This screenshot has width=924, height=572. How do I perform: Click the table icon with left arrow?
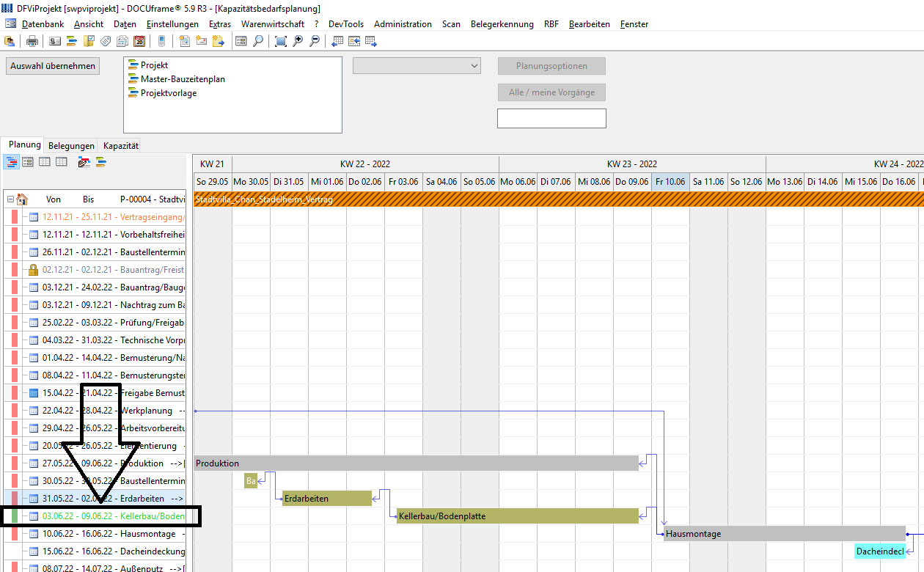tap(338, 41)
